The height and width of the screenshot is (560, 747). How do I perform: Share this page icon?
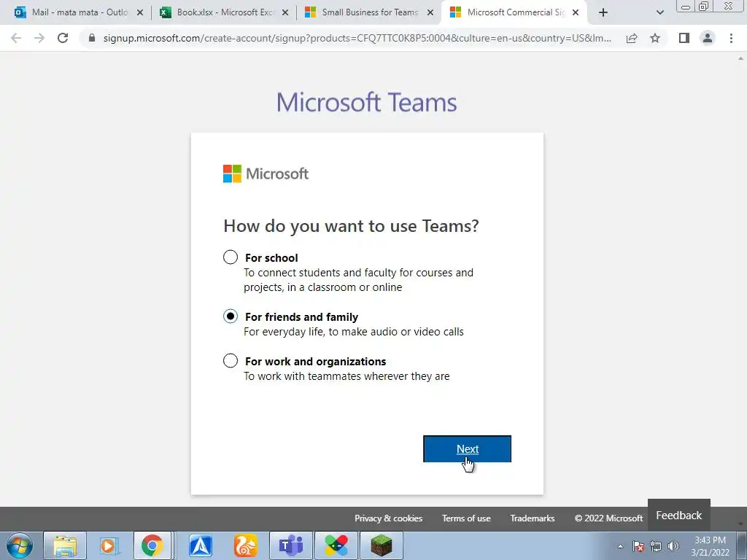click(632, 38)
